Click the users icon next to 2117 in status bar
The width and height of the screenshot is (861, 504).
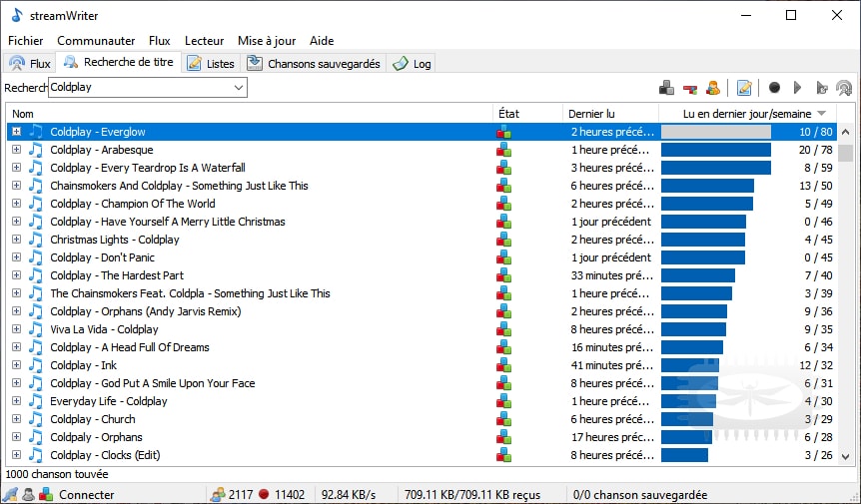(218, 494)
